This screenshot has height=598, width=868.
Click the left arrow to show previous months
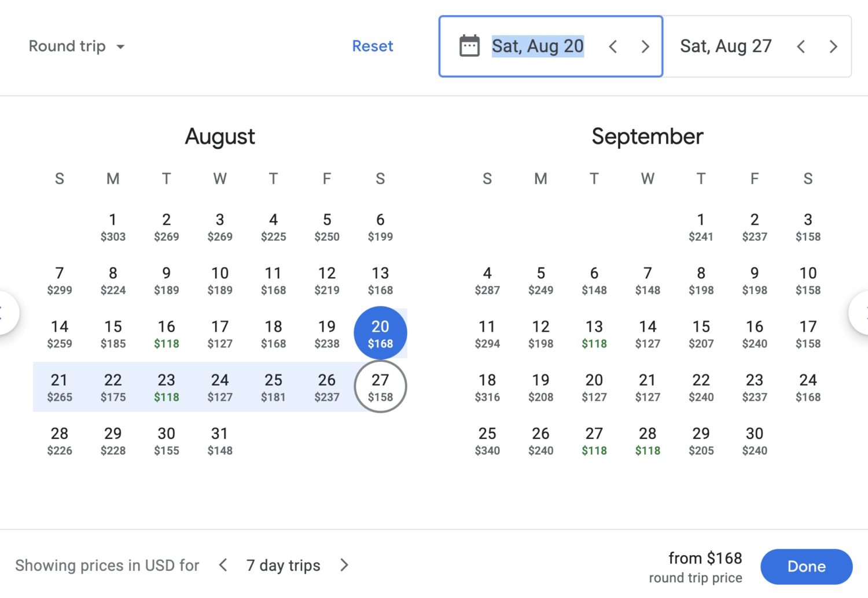5,313
